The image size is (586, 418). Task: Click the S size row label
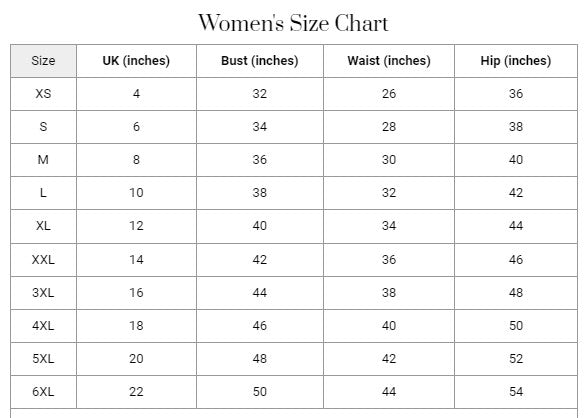[43, 127]
